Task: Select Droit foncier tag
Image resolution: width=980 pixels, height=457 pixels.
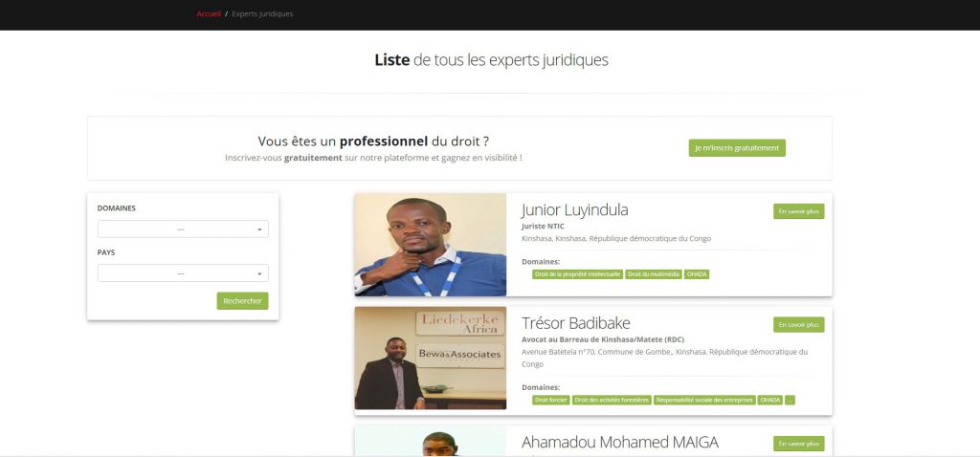Action: (550, 401)
